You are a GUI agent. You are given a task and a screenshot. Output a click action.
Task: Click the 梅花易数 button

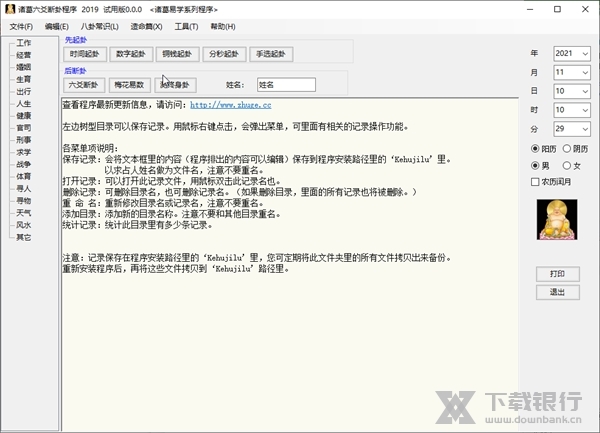[129, 85]
